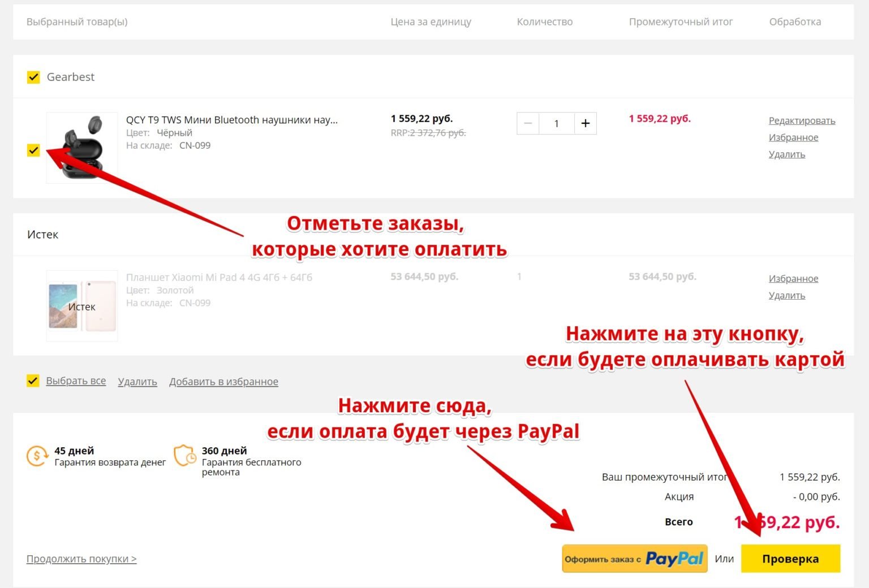Viewport: 869px width, 588px height.
Task: Open expired Xiaomi Mi Pad 4 thumbnail
Action: pos(82,306)
